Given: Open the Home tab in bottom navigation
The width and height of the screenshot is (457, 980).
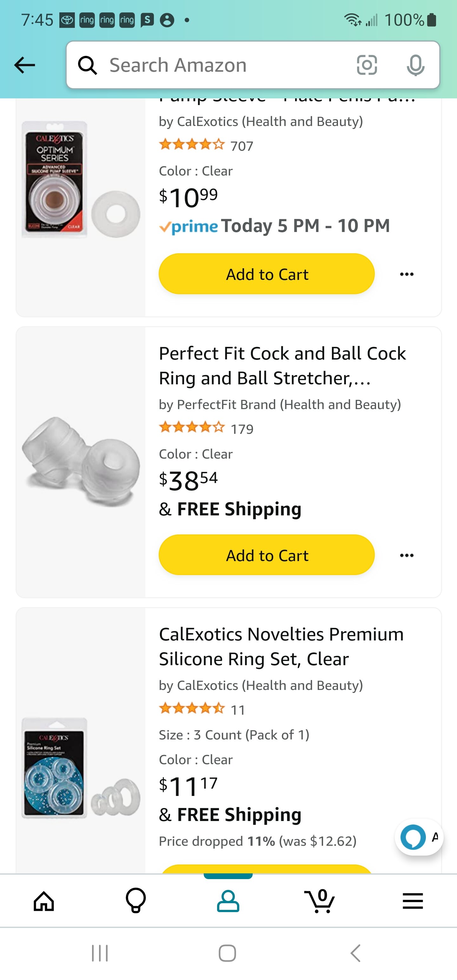Looking at the screenshot, I should [x=44, y=901].
